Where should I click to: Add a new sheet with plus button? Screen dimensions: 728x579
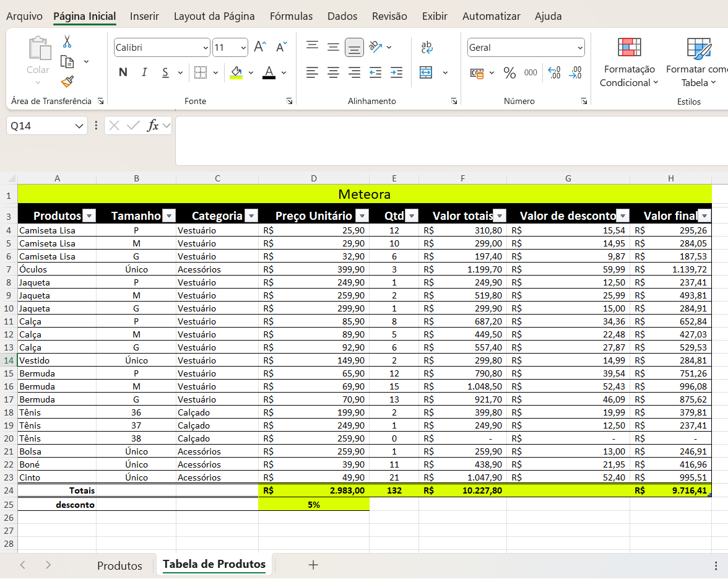(x=313, y=565)
